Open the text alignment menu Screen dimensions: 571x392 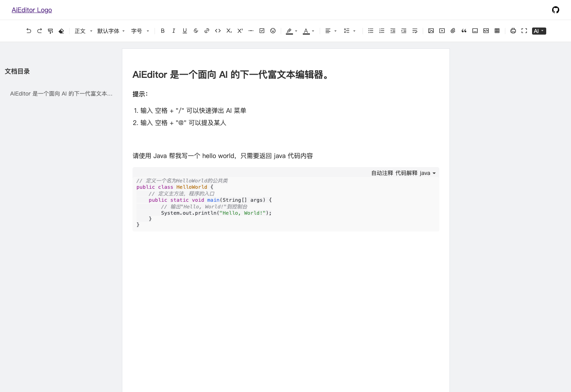pos(330,31)
